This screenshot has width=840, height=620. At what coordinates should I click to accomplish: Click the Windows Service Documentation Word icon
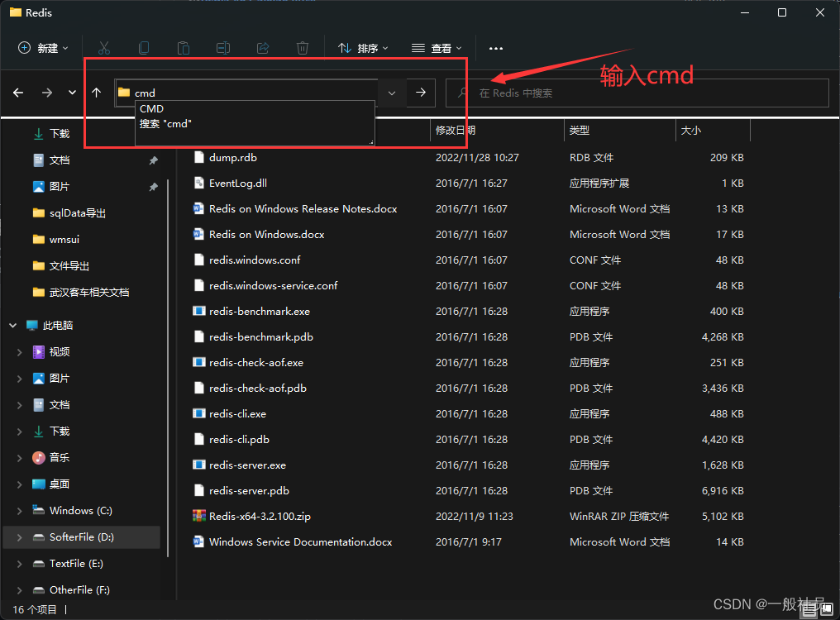coord(198,541)
